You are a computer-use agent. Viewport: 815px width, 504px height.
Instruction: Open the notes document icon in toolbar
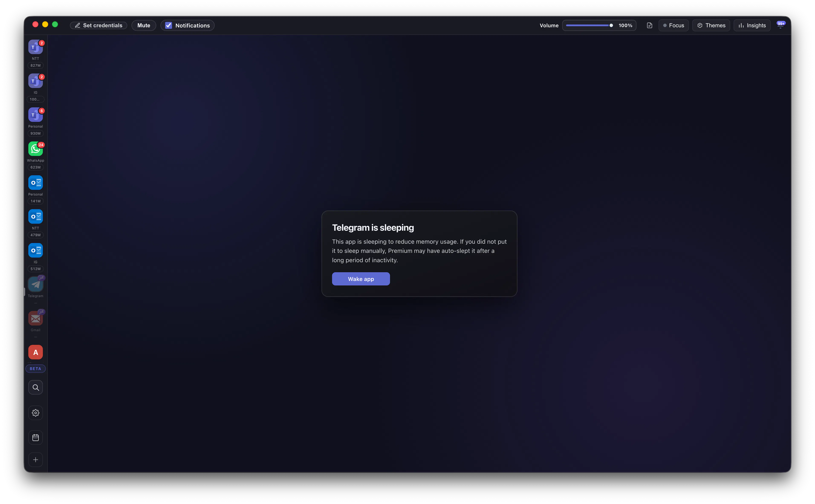pos(650,25)
